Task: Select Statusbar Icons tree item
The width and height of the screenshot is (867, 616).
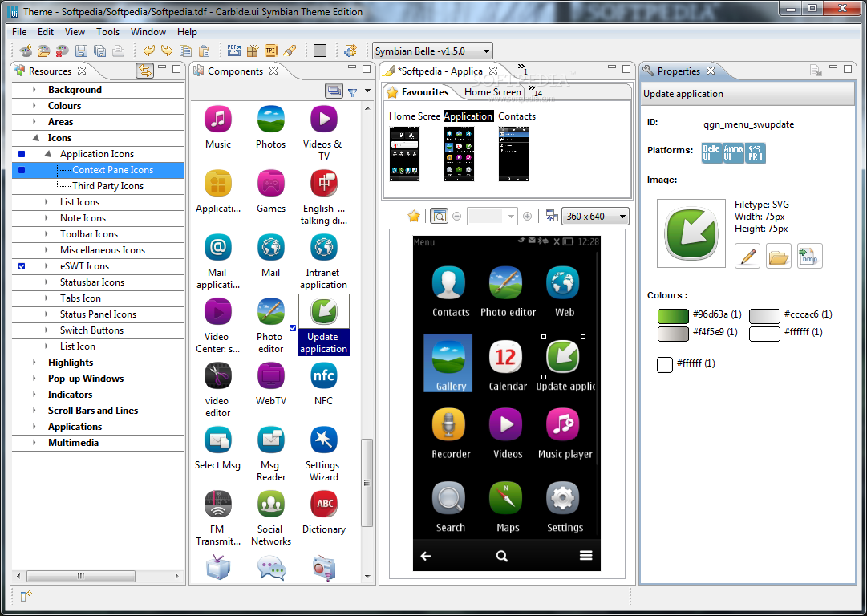Action: (x=92, y=282)
